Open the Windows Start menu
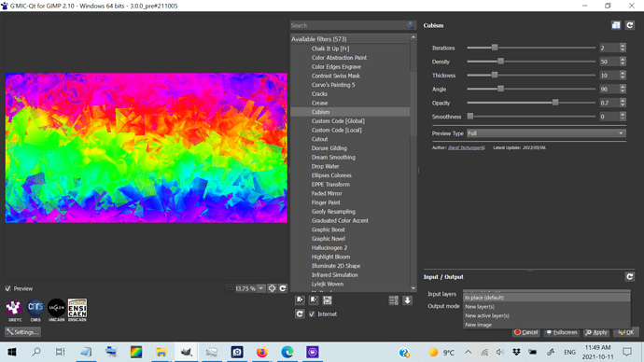 (12, 352)
